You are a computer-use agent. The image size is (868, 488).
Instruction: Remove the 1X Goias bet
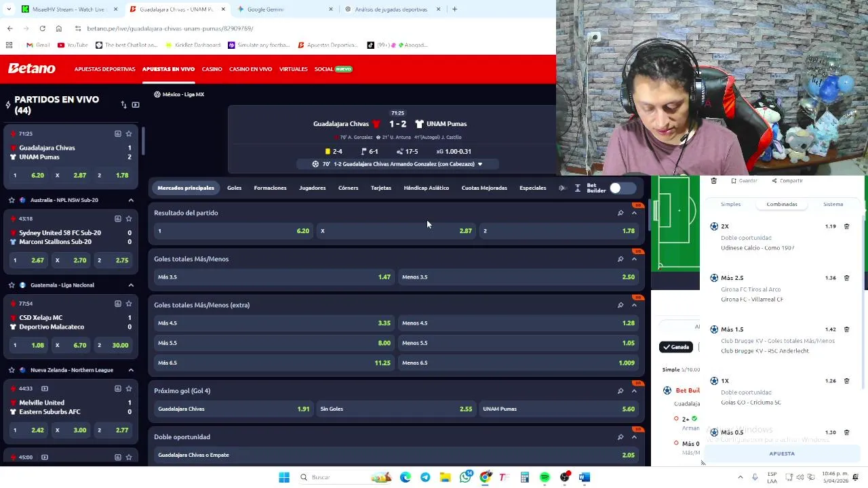pos(846,381)
